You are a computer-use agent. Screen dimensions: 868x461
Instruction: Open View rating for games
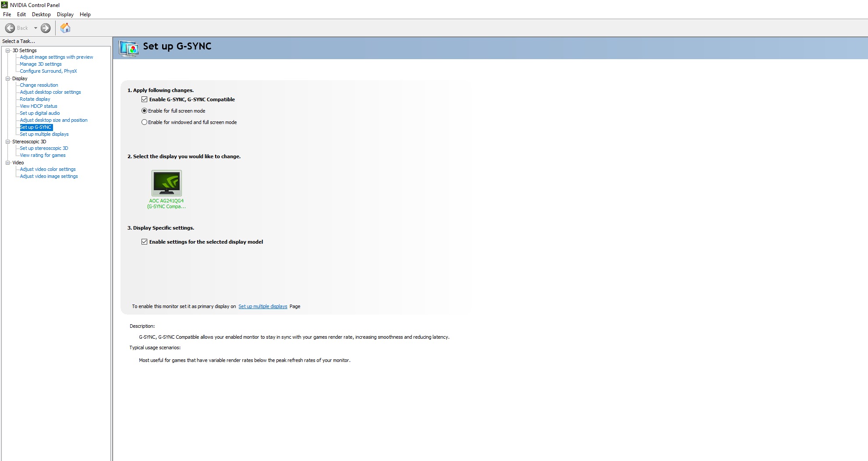coord(43,155)
